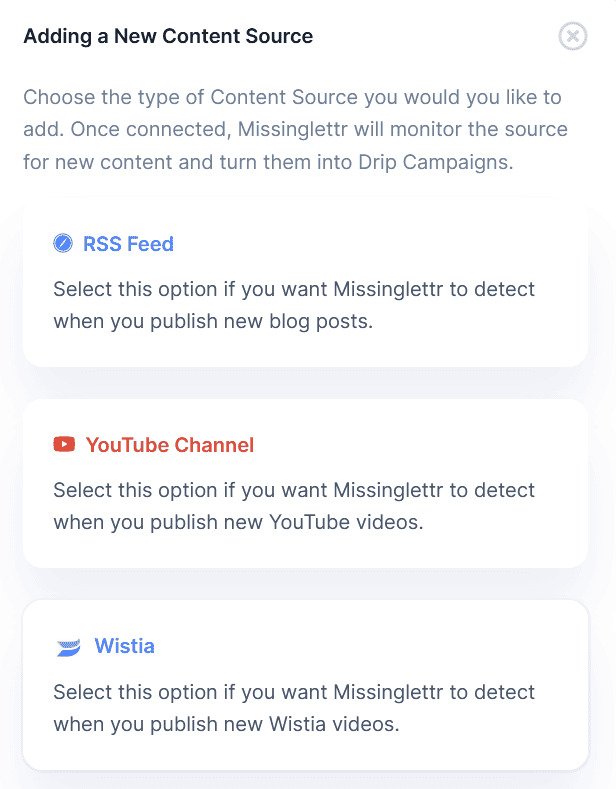616x789 pixels.
Task: Click 'Select this option' line in YouTube card
Action: [294, 490]
